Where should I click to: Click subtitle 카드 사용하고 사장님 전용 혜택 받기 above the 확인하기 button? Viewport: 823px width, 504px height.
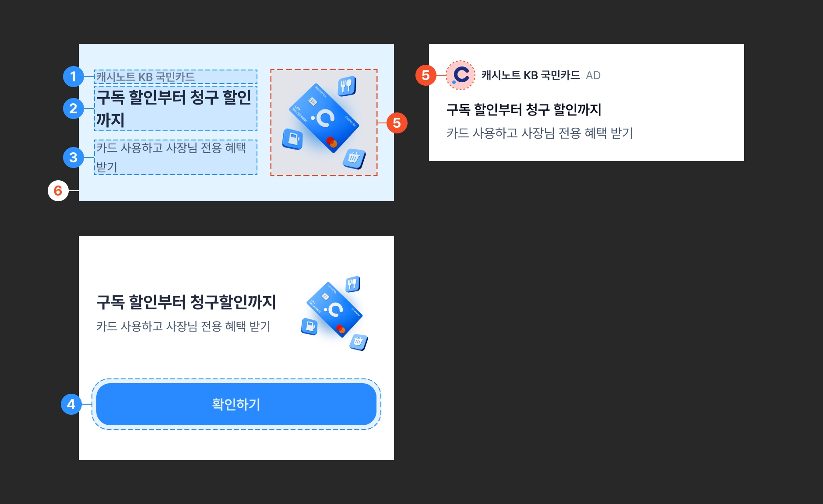pyautogui.click(x=183, y=326)
